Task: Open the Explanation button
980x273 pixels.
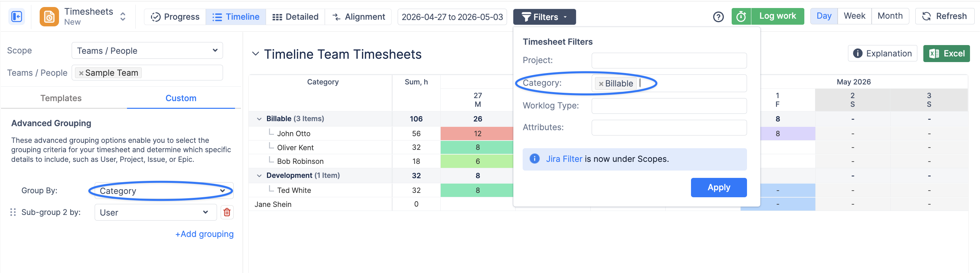Action: [882, 53]
